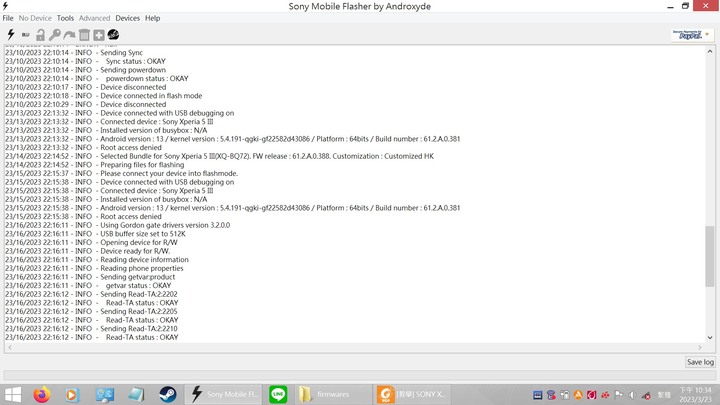The width and height of the screenshot is (720, 405).
Task: Click the 'Please connect your device into flashmode.' line
Action: tap(122, 174)
